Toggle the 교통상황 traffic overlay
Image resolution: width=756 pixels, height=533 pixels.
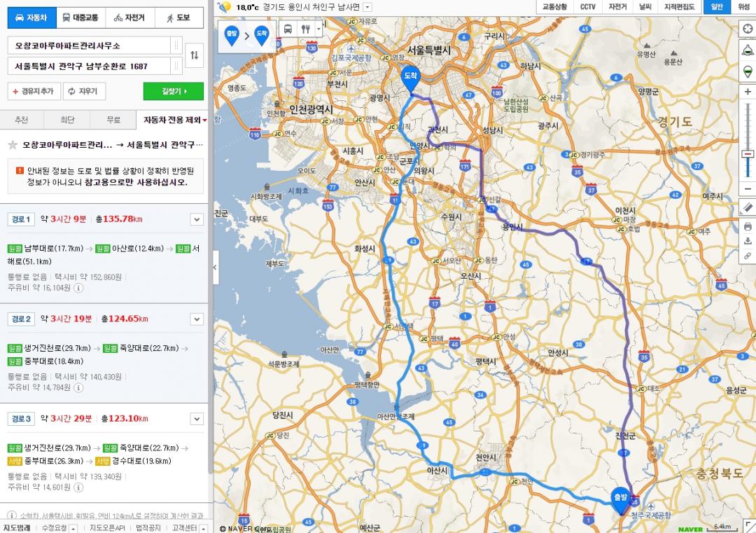pyautogui.click(x=554, y=7)
